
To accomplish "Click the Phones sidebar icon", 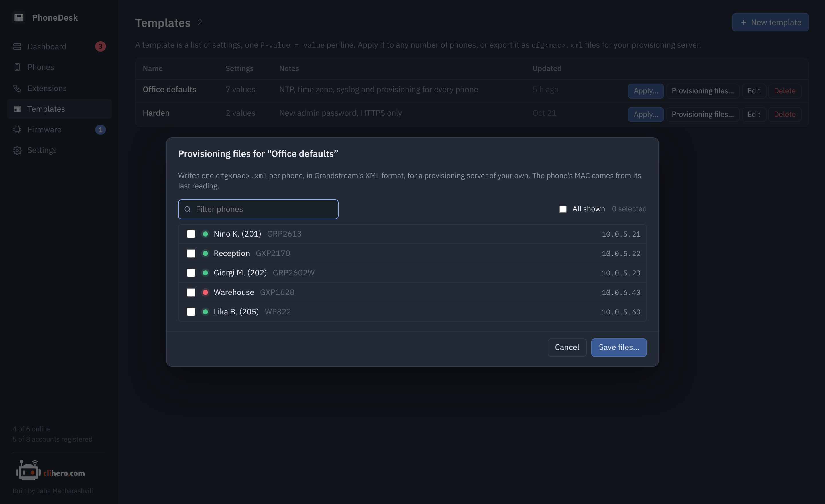I will click(17, 67).
